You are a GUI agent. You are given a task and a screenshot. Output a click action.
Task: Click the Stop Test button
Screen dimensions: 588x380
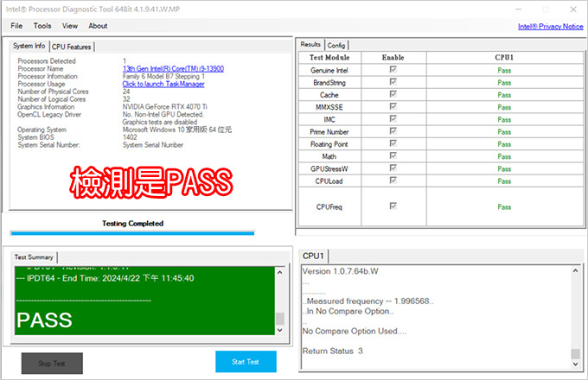(x=52, y=363)
